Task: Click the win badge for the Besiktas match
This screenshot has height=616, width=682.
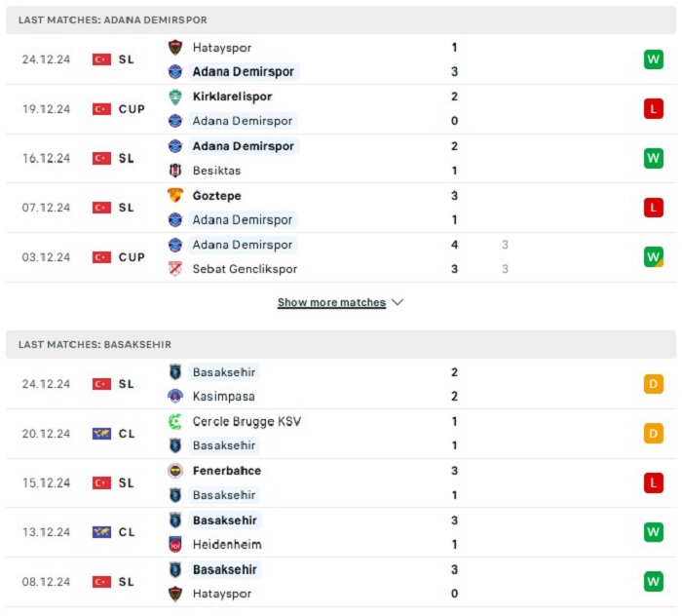Action: pyautogui.click(x=654, y=158)
